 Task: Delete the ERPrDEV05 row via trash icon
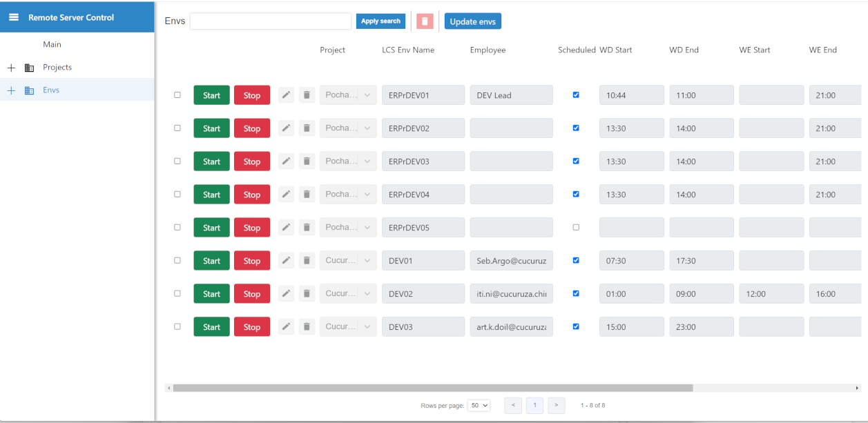[x=307, y=228]
